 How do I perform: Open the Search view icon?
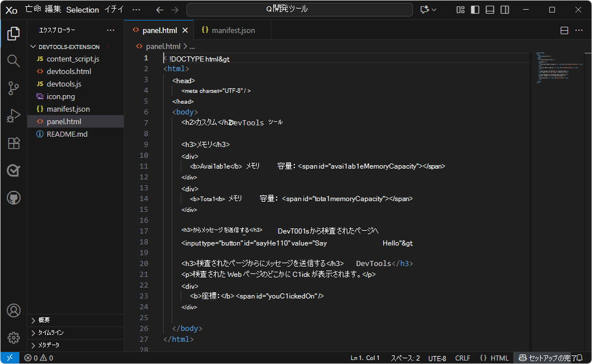click(14, 61)
